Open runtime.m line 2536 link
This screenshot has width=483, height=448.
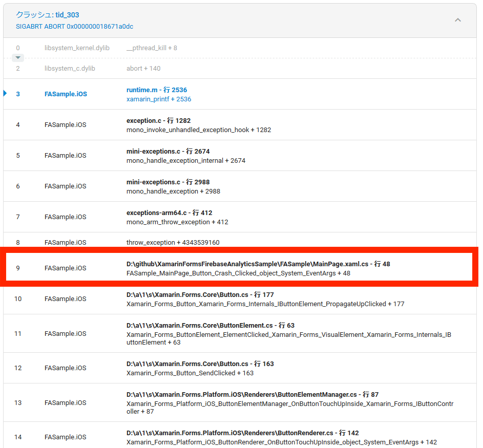157,90
